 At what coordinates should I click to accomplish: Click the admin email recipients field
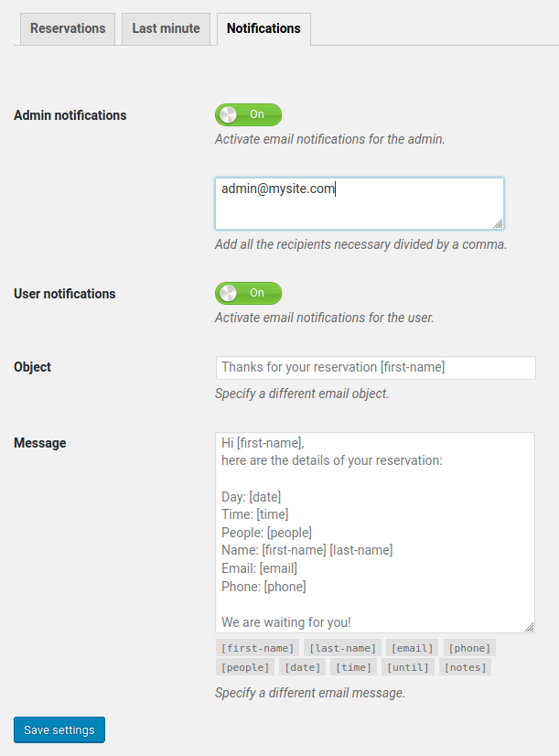(x=359, y=203)
